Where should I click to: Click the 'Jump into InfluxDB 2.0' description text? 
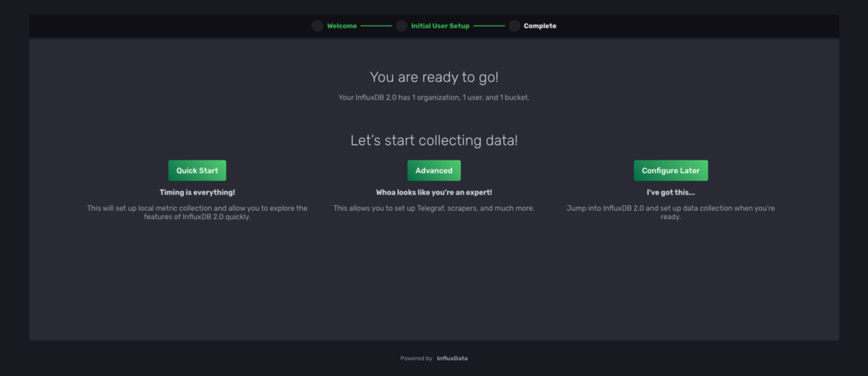click(x=671, y=213)
